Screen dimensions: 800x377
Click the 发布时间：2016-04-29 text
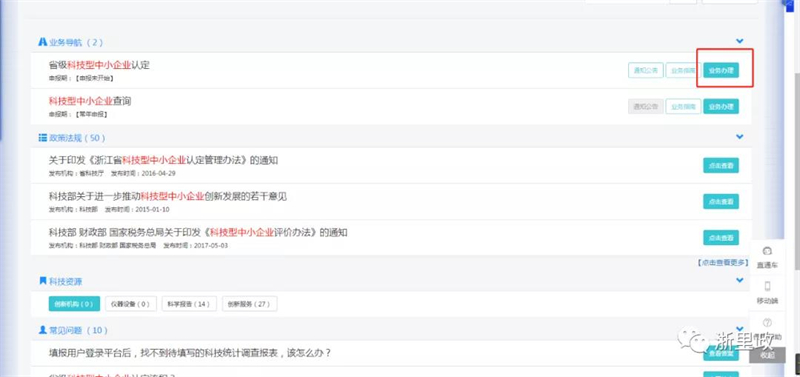tap(143, 173)
